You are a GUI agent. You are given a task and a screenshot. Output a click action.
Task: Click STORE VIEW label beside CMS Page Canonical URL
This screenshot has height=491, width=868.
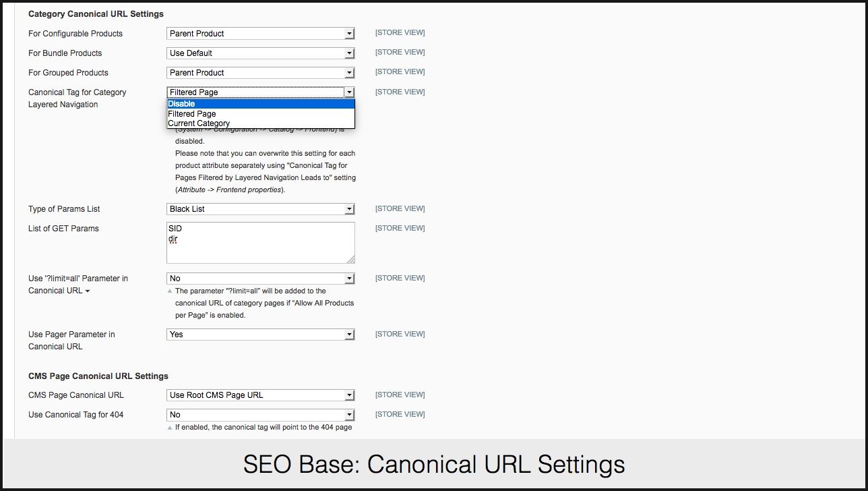(400, 395)
